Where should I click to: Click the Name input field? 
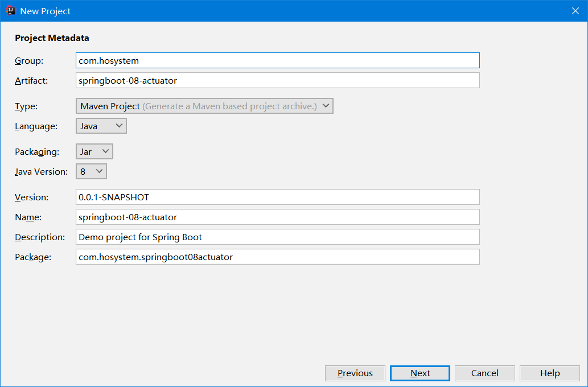[278, 217]
